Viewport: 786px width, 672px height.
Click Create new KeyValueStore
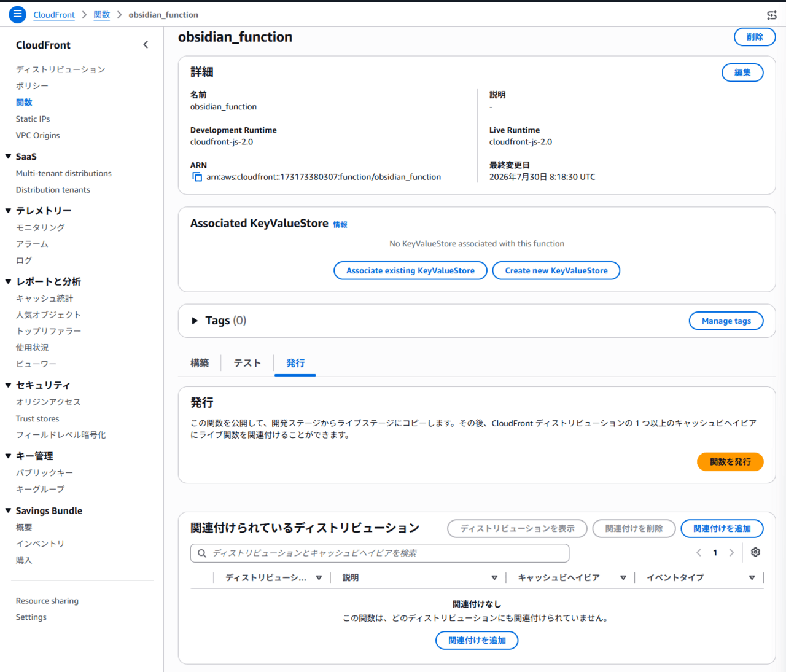coord(556,271)
